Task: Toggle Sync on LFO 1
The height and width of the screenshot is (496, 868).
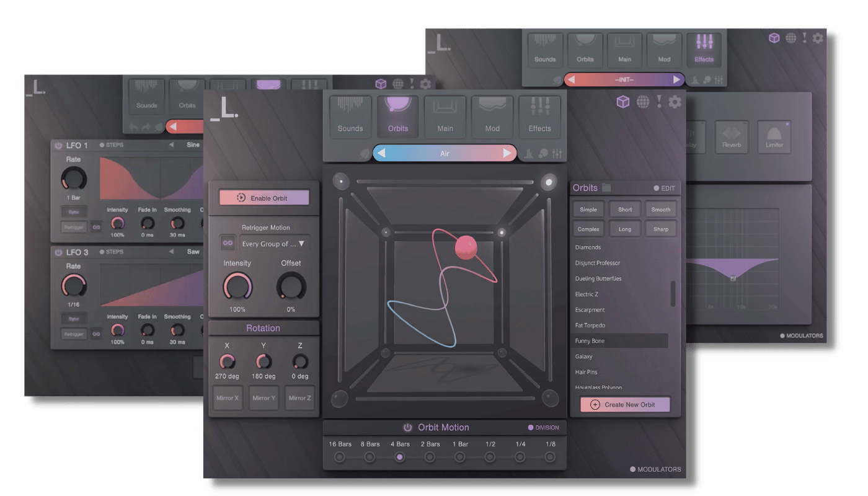Action: pos(74,212)
